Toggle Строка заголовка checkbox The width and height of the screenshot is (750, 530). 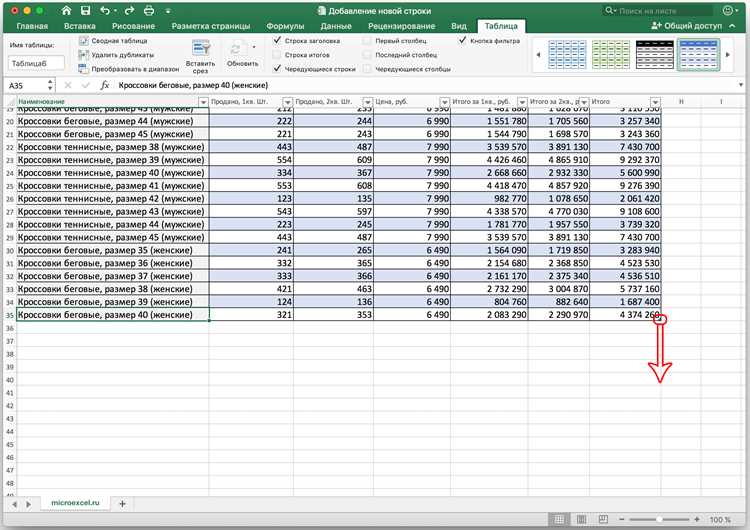point(277,40)
